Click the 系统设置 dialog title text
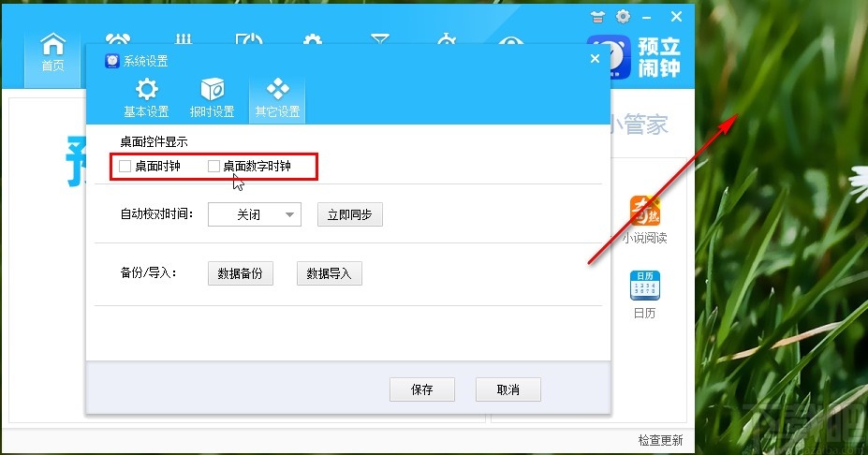The image size is (868, 455). click(x=145, y=61)
